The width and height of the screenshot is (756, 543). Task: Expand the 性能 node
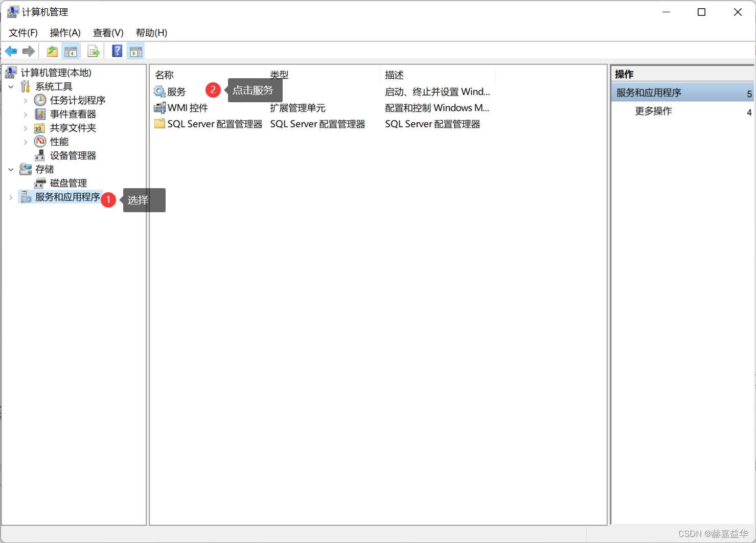coord(25,142)
